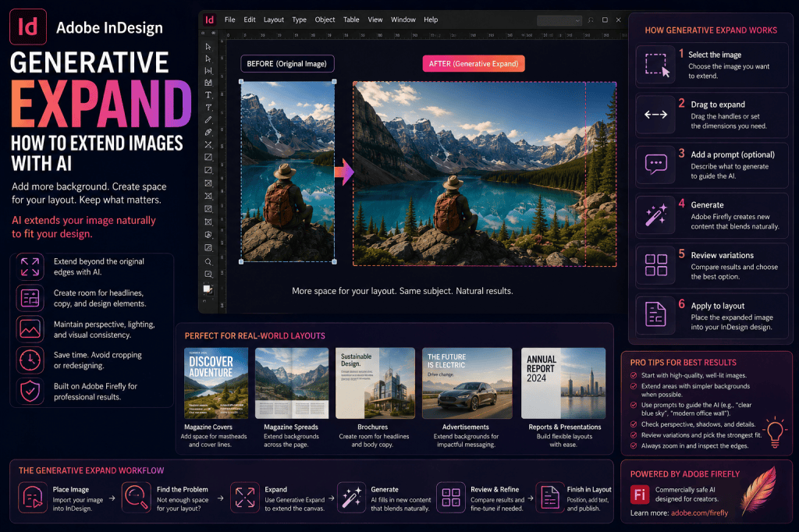799x532 pixels.
Task: Open the File menu
Action: [230, 20]
